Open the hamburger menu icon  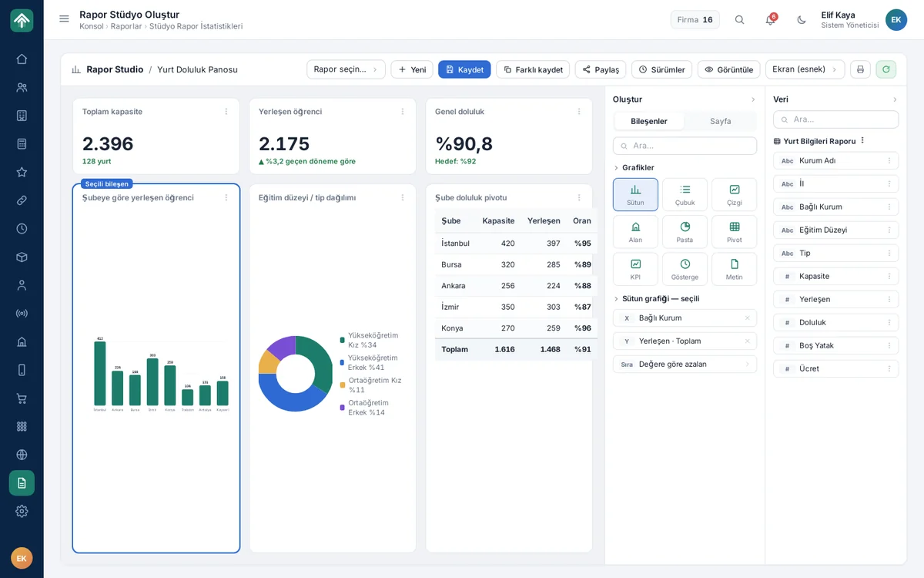pyautogui.click(x=64, y=19)
